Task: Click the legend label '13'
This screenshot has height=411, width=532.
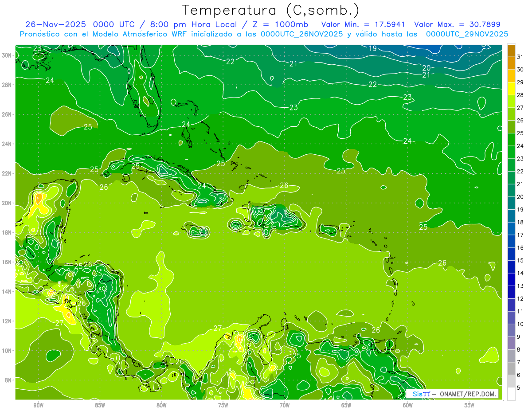Action: (520, 286)
